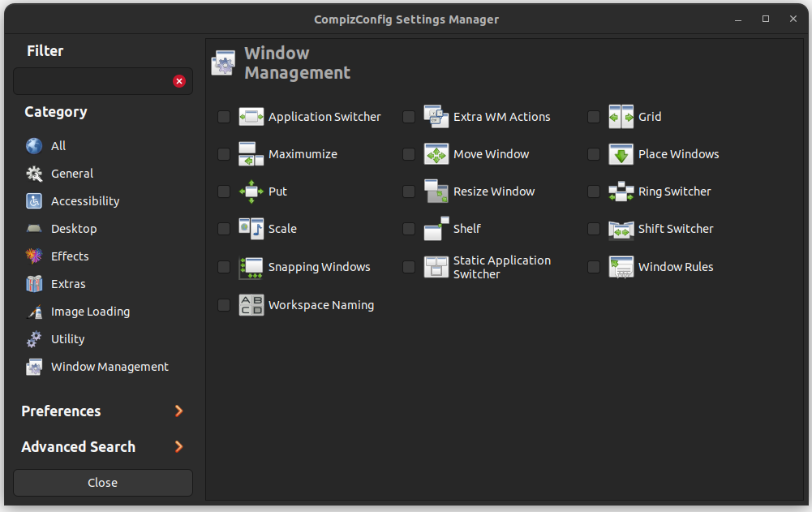Screen dimensions: 812x512
Task: Open the Window Rules plugin icon
Action: click(x=621, y=267)
